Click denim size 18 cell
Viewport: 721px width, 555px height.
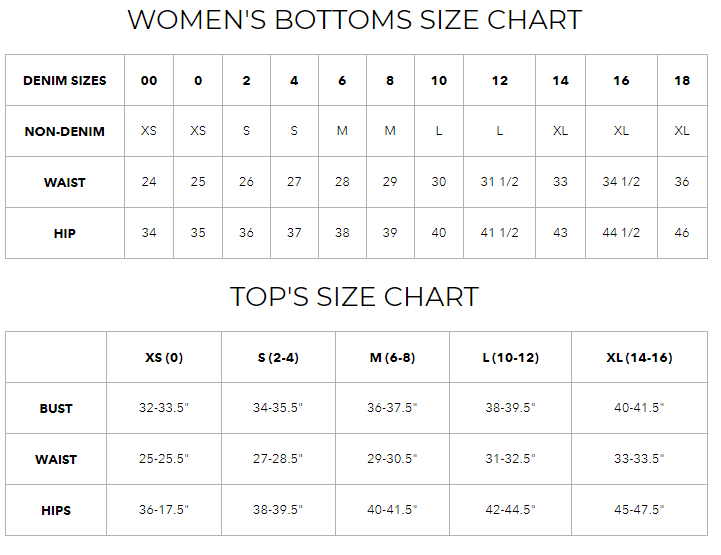(x=682, y=81)
